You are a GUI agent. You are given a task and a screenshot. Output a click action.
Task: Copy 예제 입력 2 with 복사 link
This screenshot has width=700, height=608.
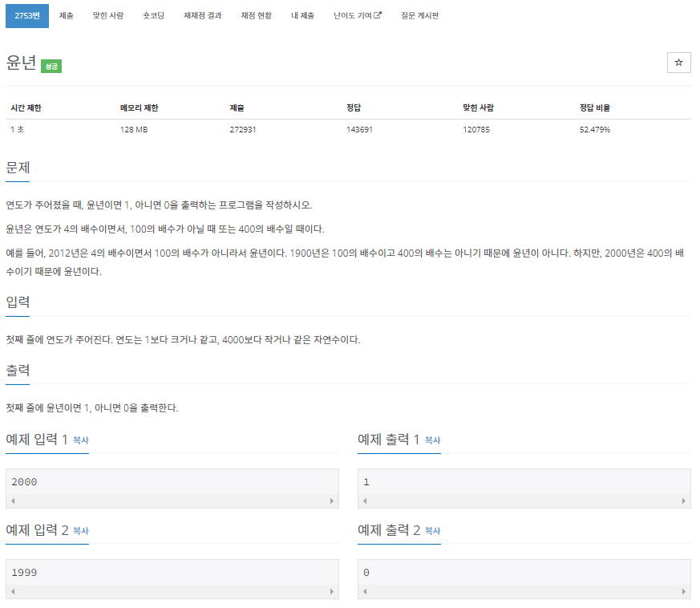tap(81, 531)
